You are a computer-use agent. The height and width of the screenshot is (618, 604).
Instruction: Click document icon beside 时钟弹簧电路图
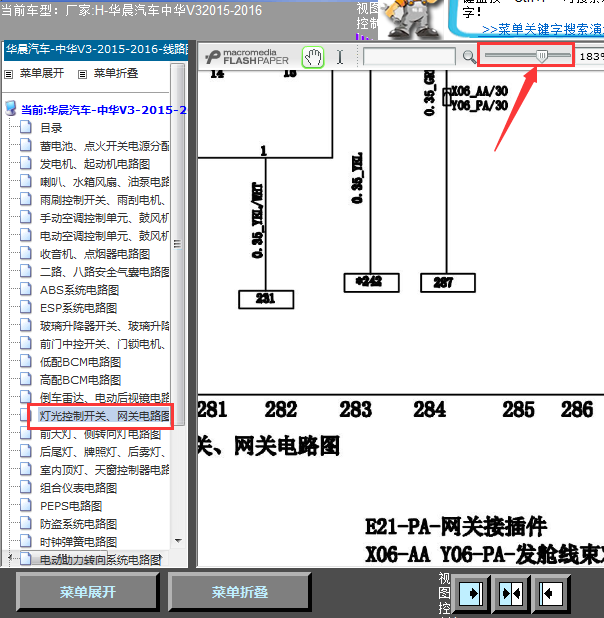pos(26,541)
